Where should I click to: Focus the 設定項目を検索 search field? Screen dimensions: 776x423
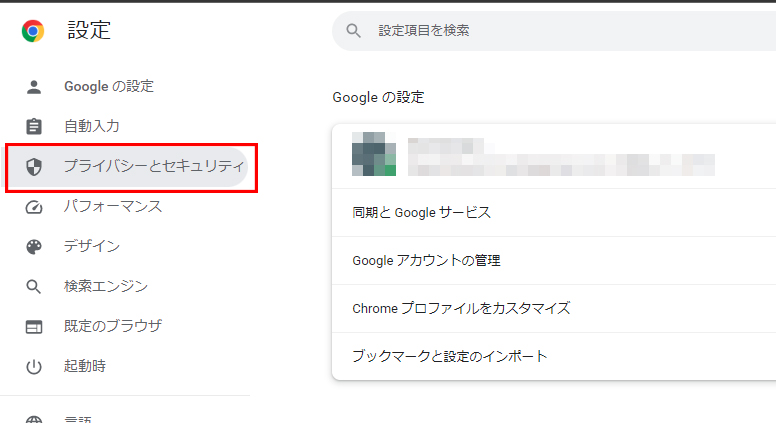554,31
